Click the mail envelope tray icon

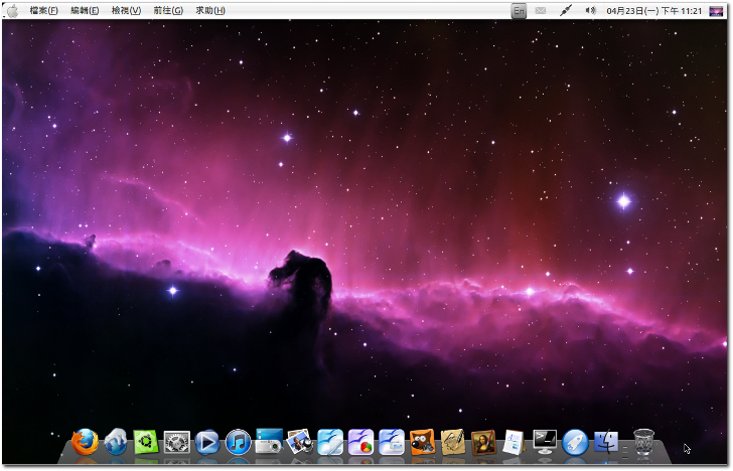541,11
